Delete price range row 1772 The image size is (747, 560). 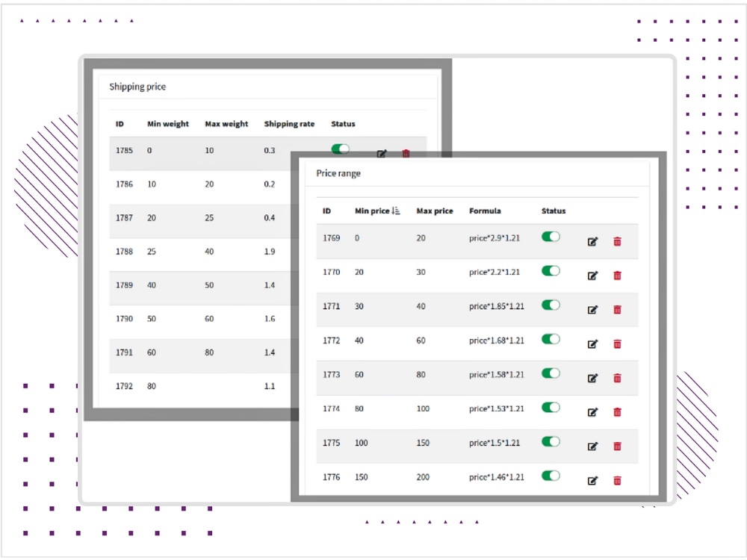618,343
